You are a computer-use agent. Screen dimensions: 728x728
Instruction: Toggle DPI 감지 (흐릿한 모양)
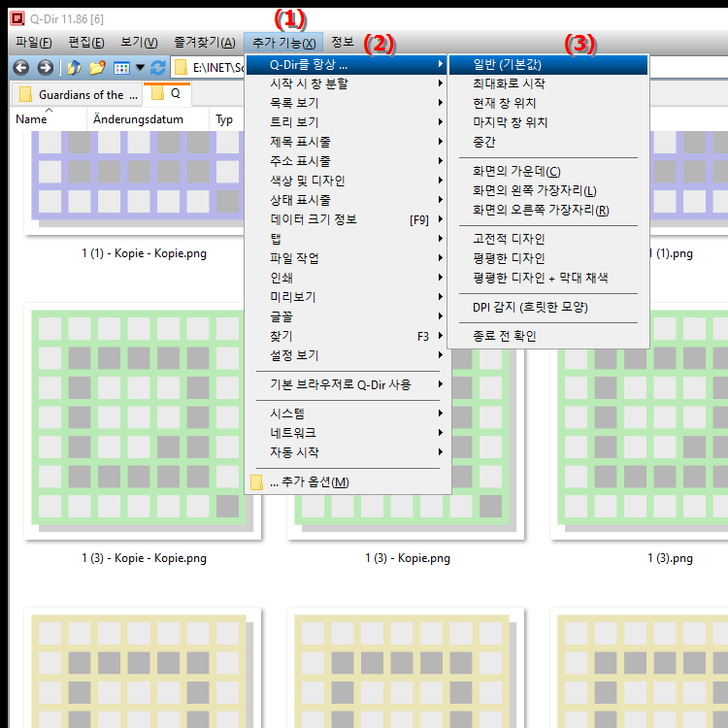pos(548,308)
